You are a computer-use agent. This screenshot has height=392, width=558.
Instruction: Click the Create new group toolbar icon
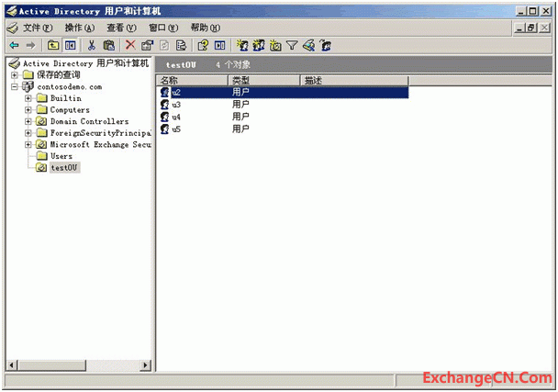click(259, 45)
